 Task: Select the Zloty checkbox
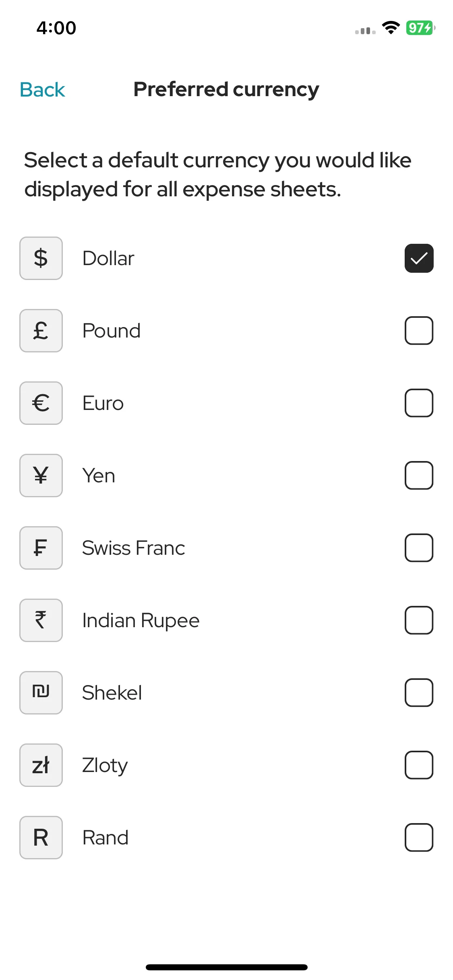click(x=419, y=765)
